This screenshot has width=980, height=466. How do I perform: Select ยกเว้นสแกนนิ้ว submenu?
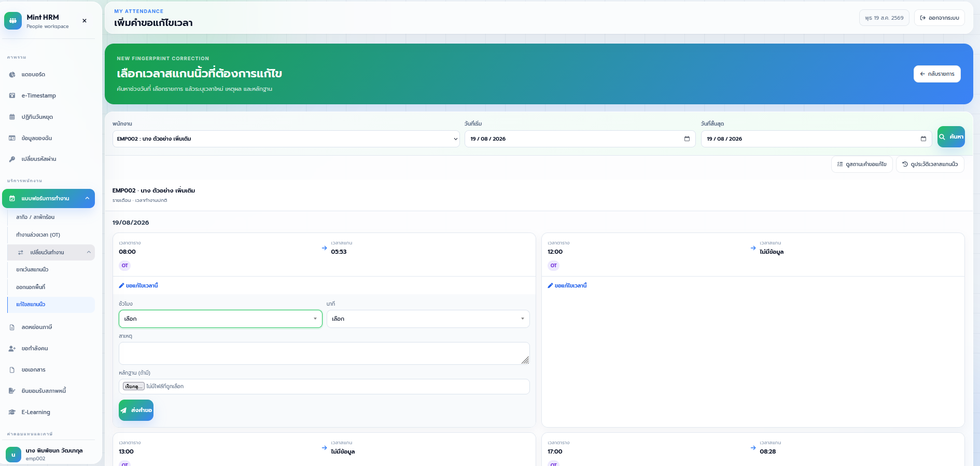click(51, 269)
